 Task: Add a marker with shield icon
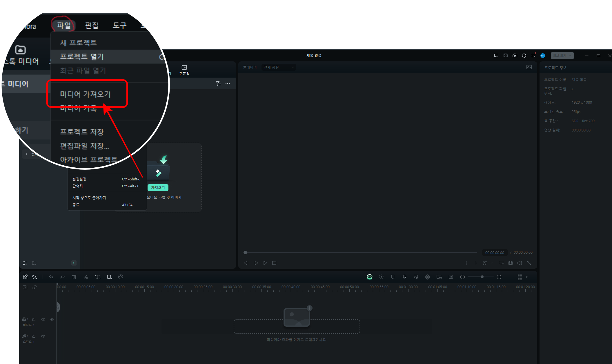(x=393, y=277)
